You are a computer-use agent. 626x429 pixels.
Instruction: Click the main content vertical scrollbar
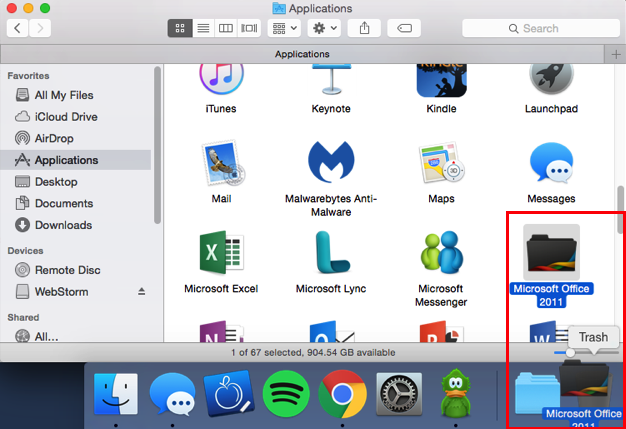620,209
